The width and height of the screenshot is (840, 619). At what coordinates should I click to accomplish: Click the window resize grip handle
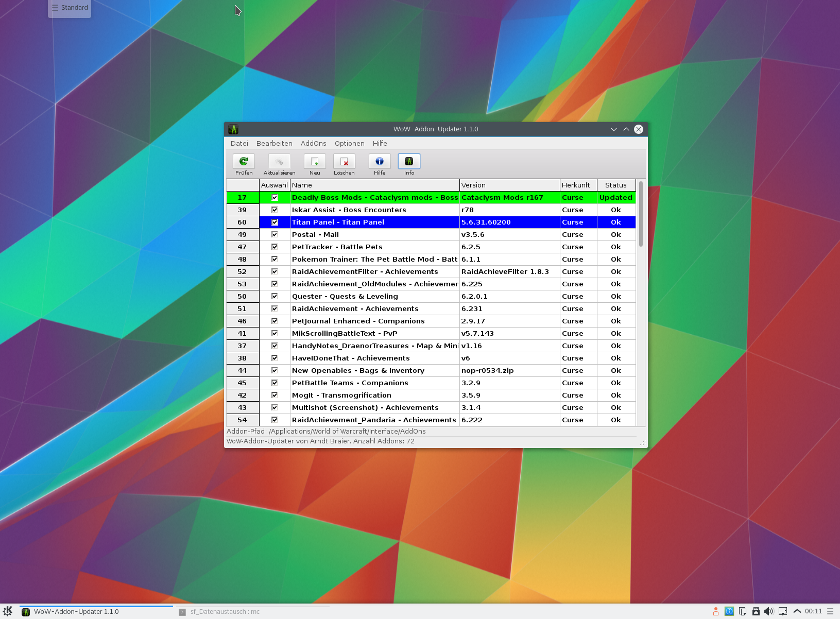643,443
